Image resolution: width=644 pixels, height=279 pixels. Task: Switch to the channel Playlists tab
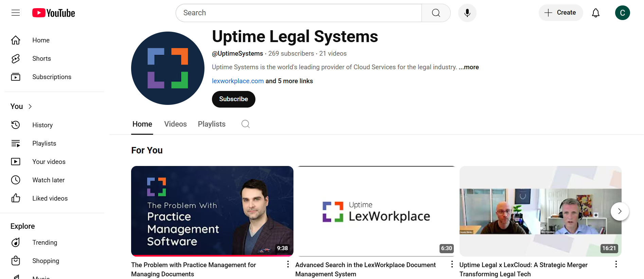[212, 124]
